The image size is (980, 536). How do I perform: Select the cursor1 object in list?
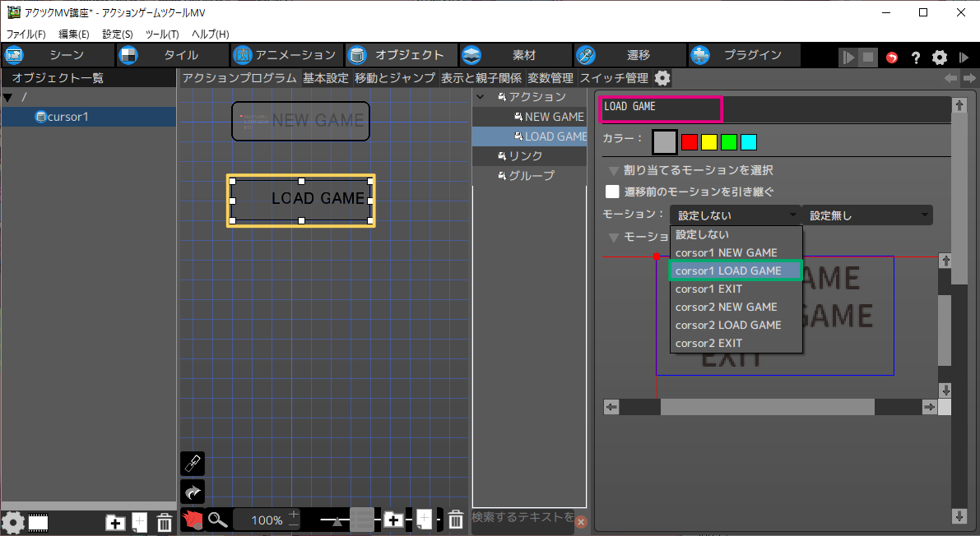point(67,117)
